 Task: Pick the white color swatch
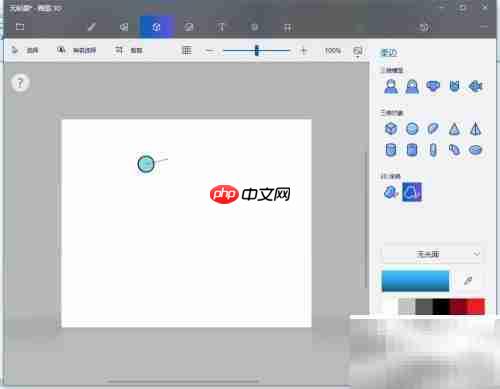coord(390,306)
